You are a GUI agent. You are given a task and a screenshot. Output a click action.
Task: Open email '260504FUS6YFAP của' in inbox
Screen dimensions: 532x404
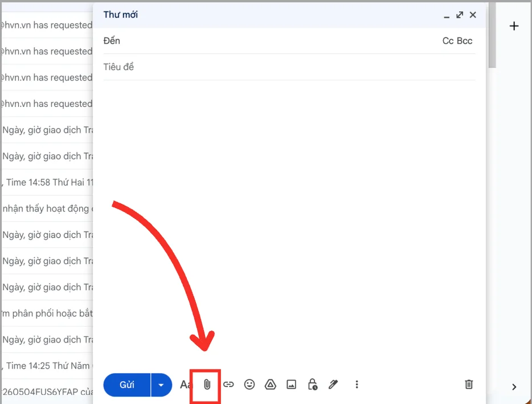pos(47,392)
